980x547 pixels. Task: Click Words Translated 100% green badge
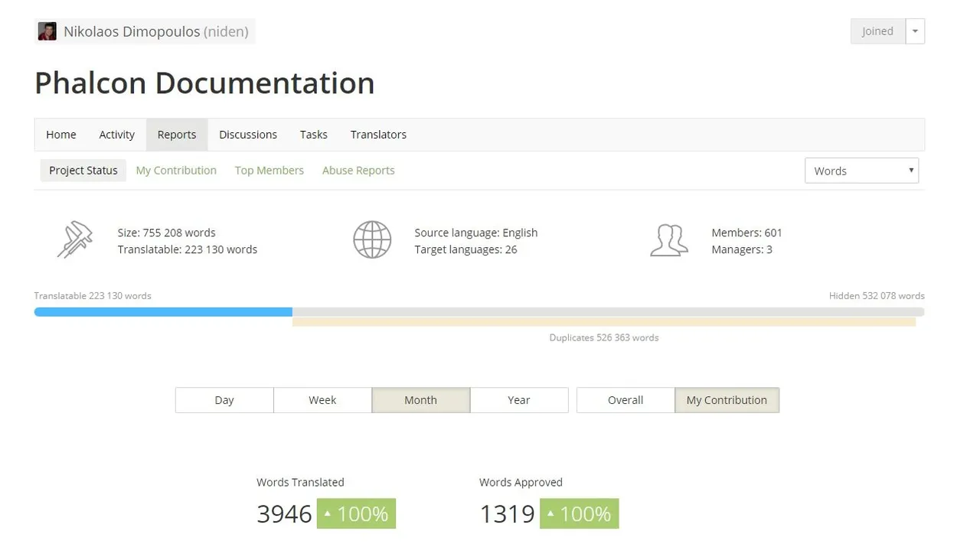[x=356, y=514]
